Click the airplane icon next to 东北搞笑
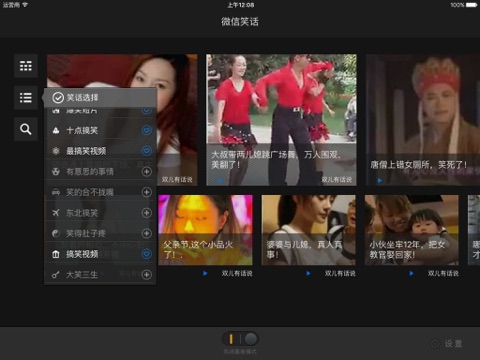 tap(56, 213)
